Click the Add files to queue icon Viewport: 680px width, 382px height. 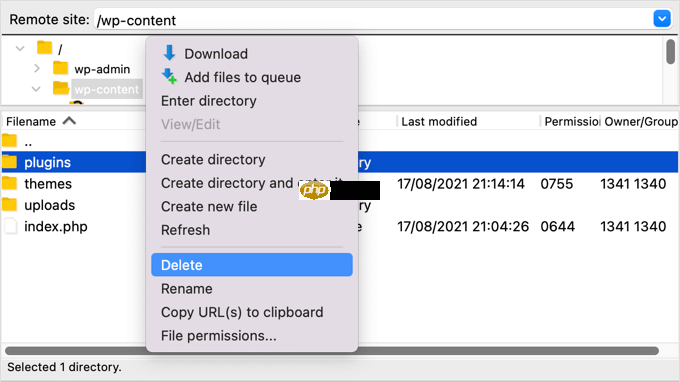(169, 76)
